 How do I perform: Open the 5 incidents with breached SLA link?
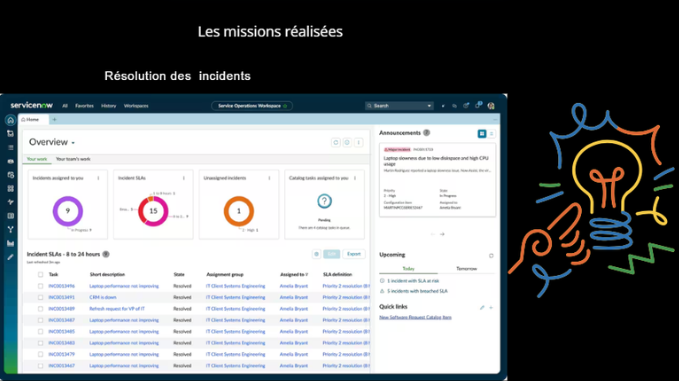[417, 291]
